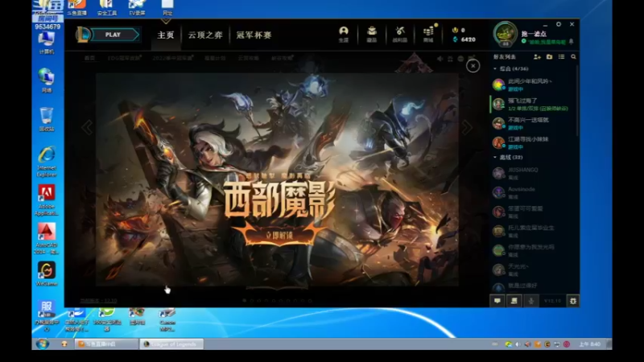Screen dimensions: 644x362
Task: Open the Windows Start menu orb
Action: (42, 344)
